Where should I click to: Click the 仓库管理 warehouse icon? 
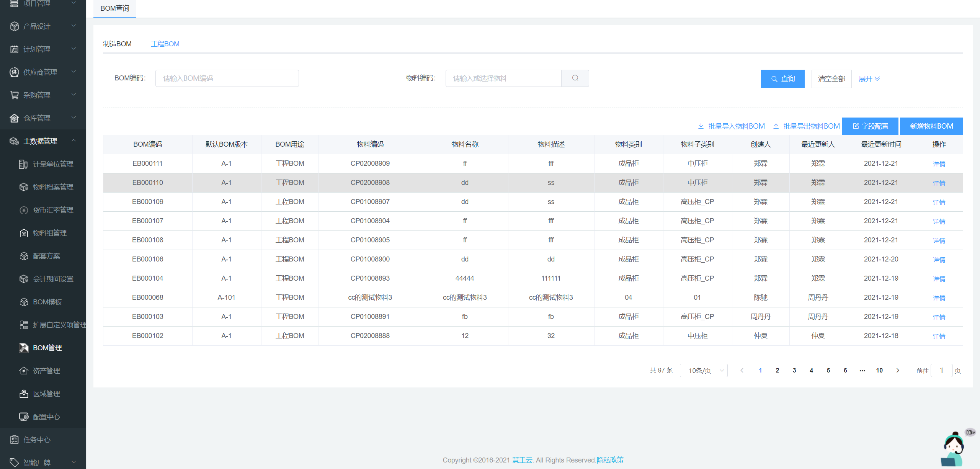[14, 118]
